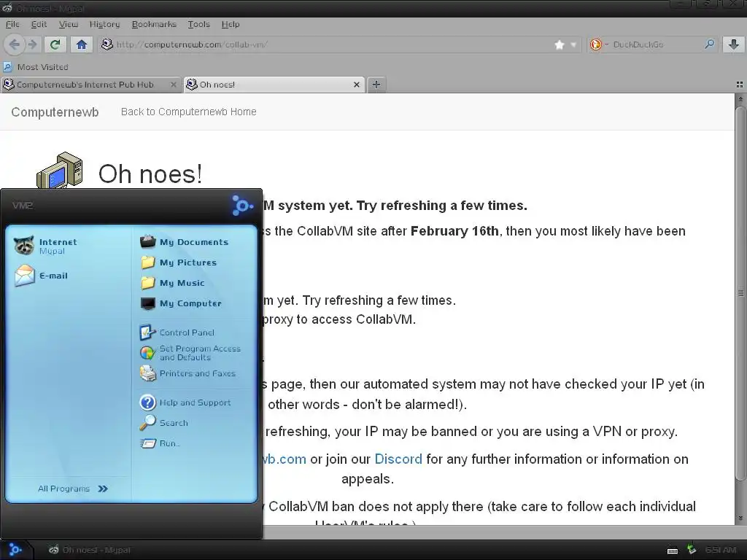Open the bookmark star dropdown arrow

point(573,44)
